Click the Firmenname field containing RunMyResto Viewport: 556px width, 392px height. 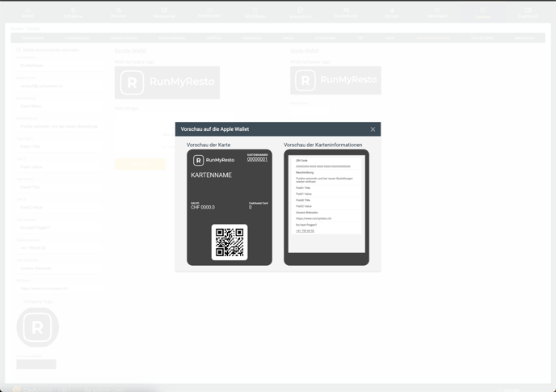(59, 65)
